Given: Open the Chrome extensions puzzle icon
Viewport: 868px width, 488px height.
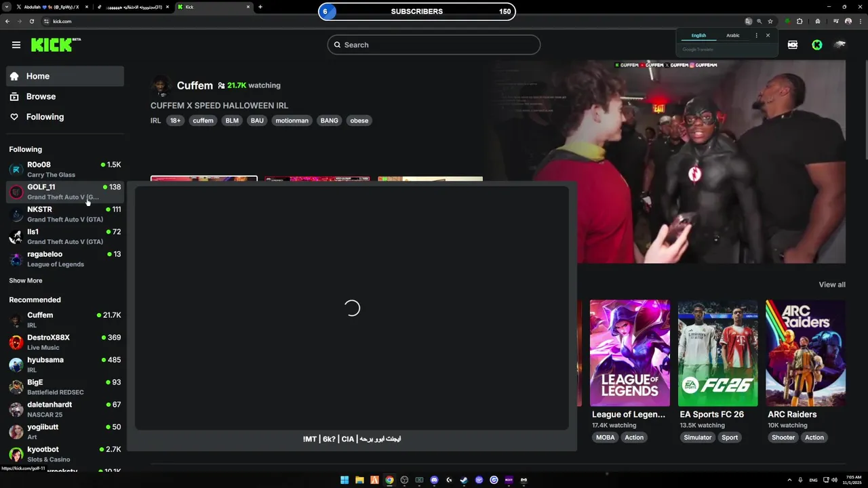Looking at the screenshot, I should pos(800,21).
